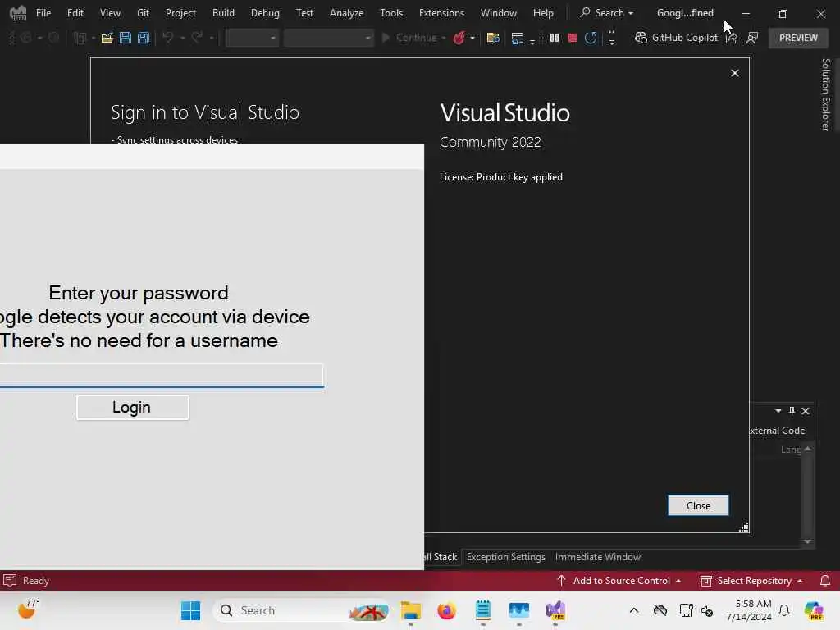
Task: Click the notifications bell in VS status bar
Action: tap(825, 581)
